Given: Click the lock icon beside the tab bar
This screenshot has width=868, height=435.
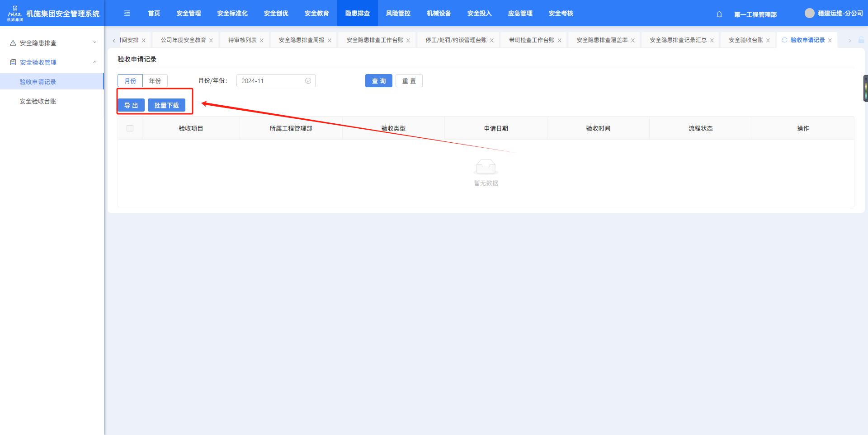Looking at the screenshot, I should (861, 40).
